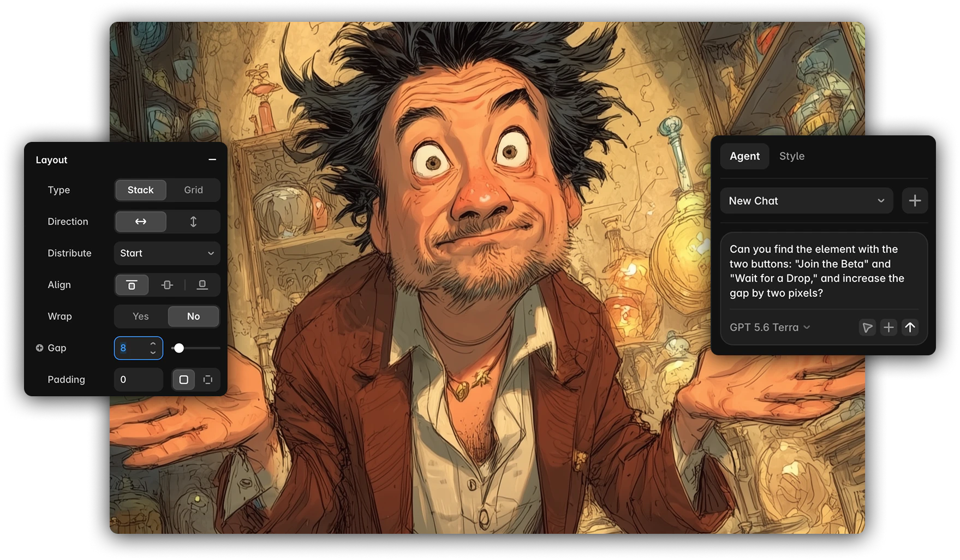
Task: Click the plus icon beside Gap
Action: [39, 348]
